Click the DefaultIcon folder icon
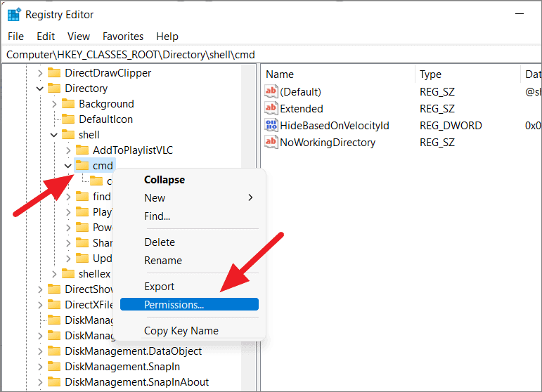The image size is (542, 392). point(68,119)
